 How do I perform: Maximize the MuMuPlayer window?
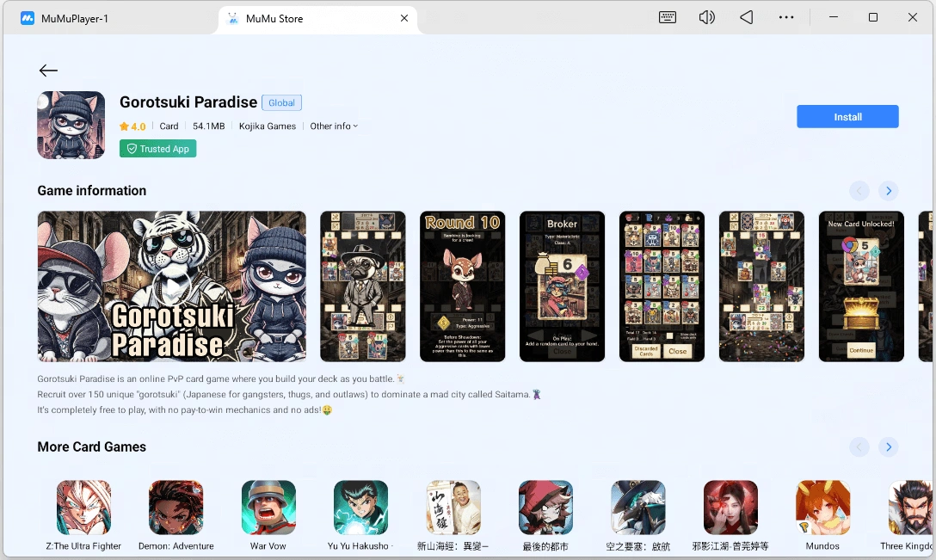(872, 17)
